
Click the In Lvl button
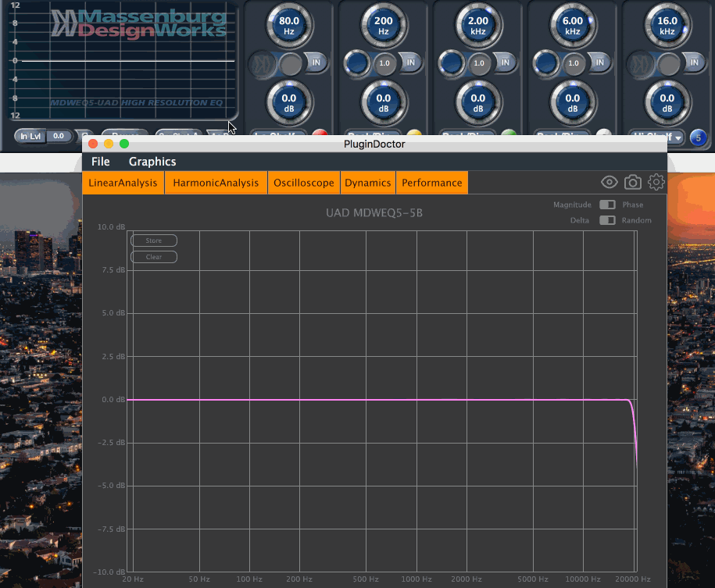click(30, 136)
